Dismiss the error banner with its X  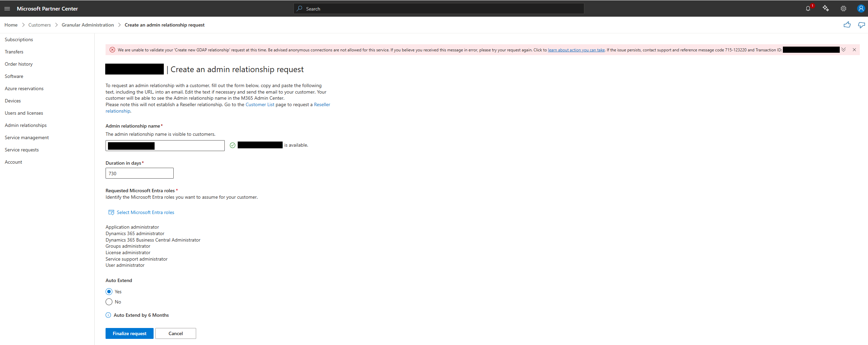tap(854, 50)
